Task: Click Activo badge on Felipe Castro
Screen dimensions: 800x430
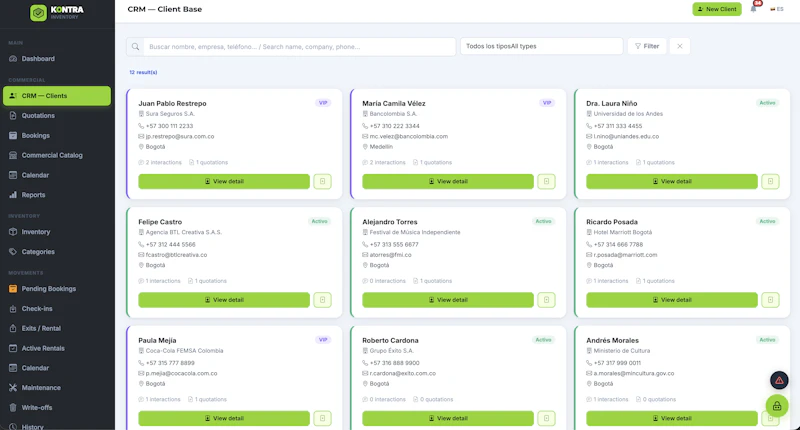Action: coord(319,221)
